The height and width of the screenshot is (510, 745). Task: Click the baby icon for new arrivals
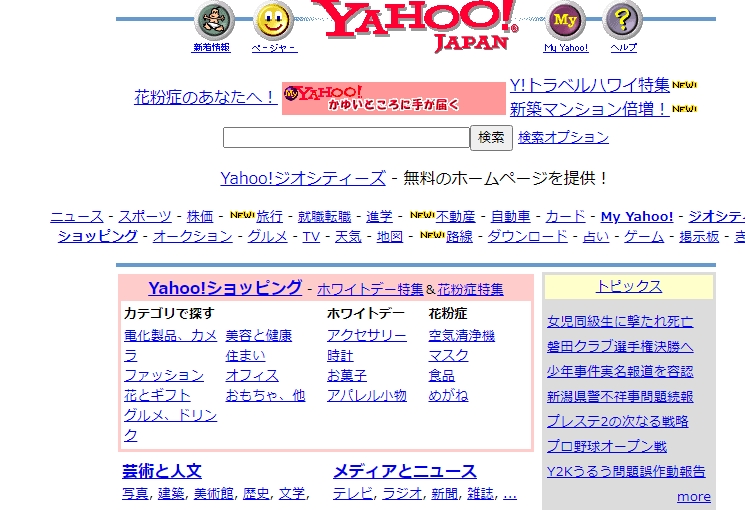(214, 20)
